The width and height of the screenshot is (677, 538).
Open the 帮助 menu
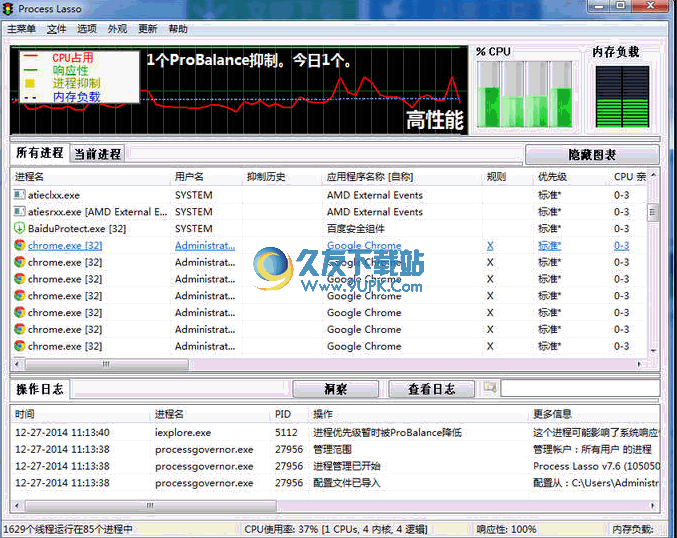tap(178, 29)
